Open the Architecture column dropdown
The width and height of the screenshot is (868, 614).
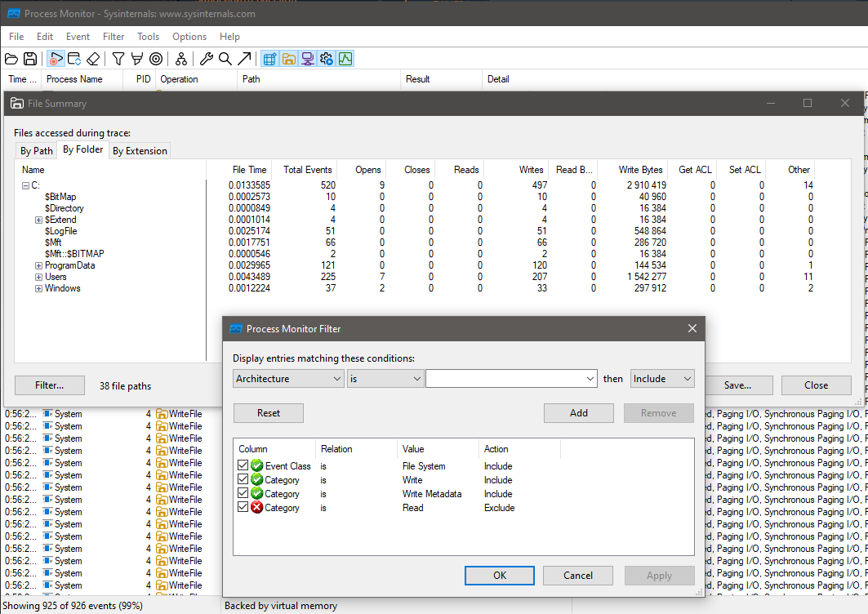[288, 379]
